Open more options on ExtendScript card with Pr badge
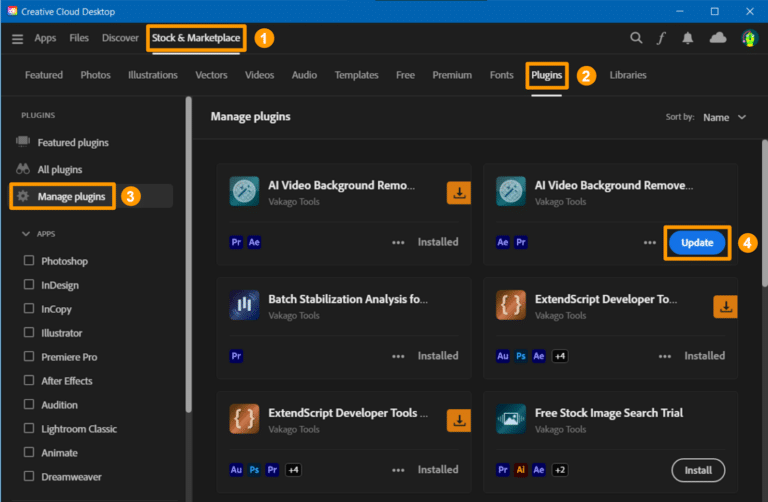The height and width of the screenshot is (502, 768). click(398, 470)
